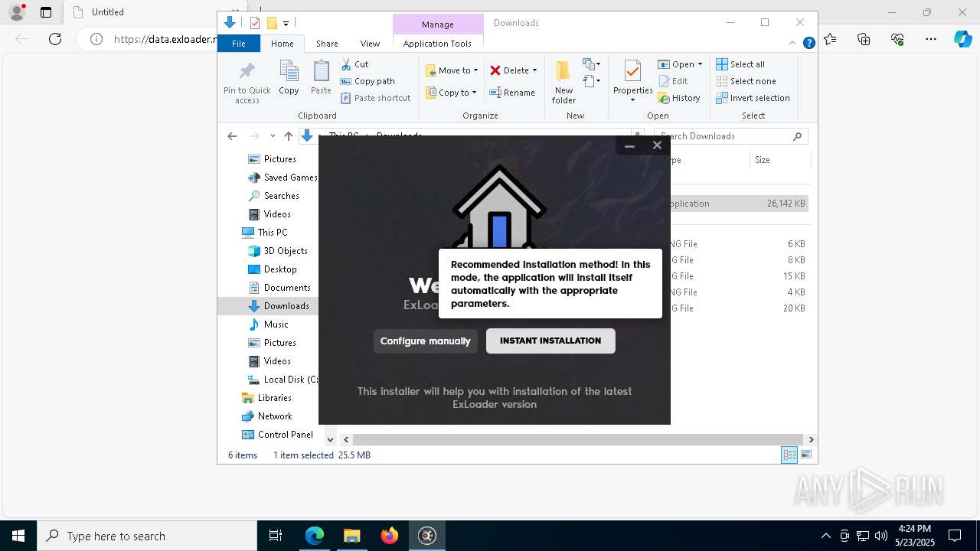Switch to the Share ribbon tab
The width and height of the screenshot is (980, 551).
327,44
